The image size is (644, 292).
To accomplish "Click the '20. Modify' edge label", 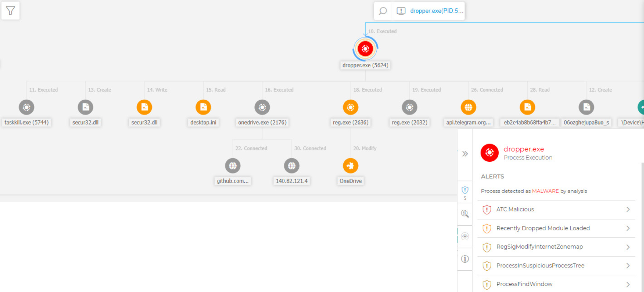I will [365, 148].
